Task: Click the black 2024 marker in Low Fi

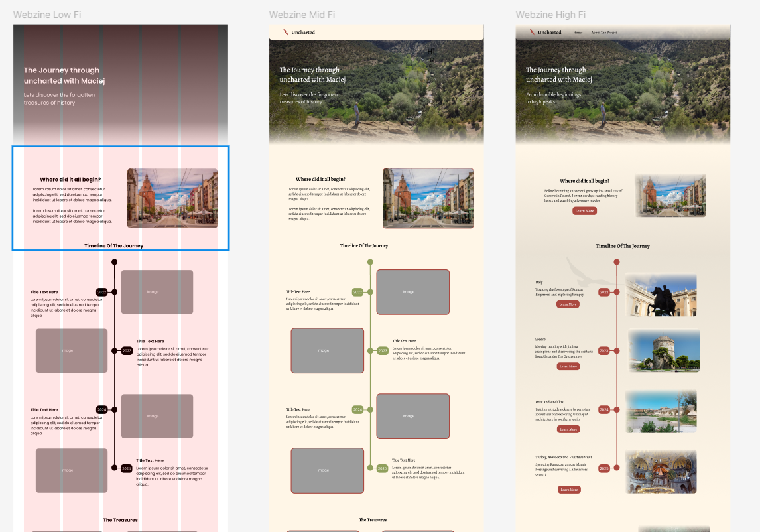Action: [101, 410]
